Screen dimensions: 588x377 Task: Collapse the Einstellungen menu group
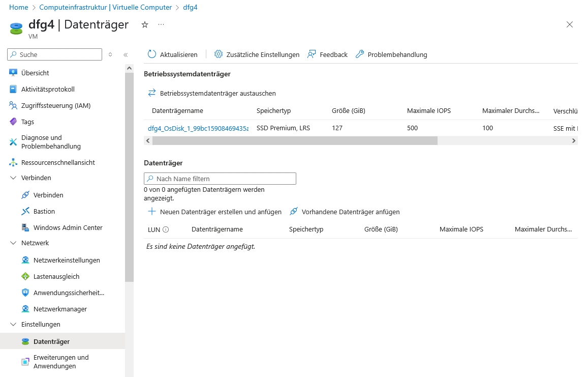[x=13, y=325]
